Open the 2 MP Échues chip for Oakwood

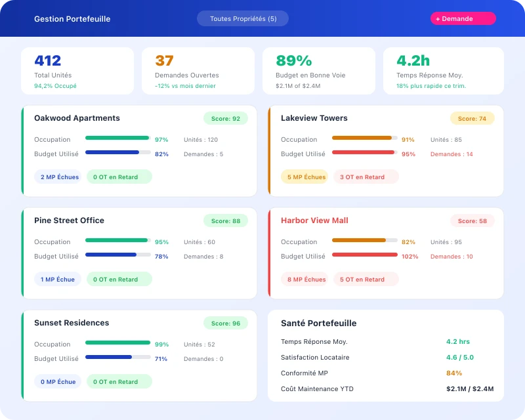tap(58, 177)
